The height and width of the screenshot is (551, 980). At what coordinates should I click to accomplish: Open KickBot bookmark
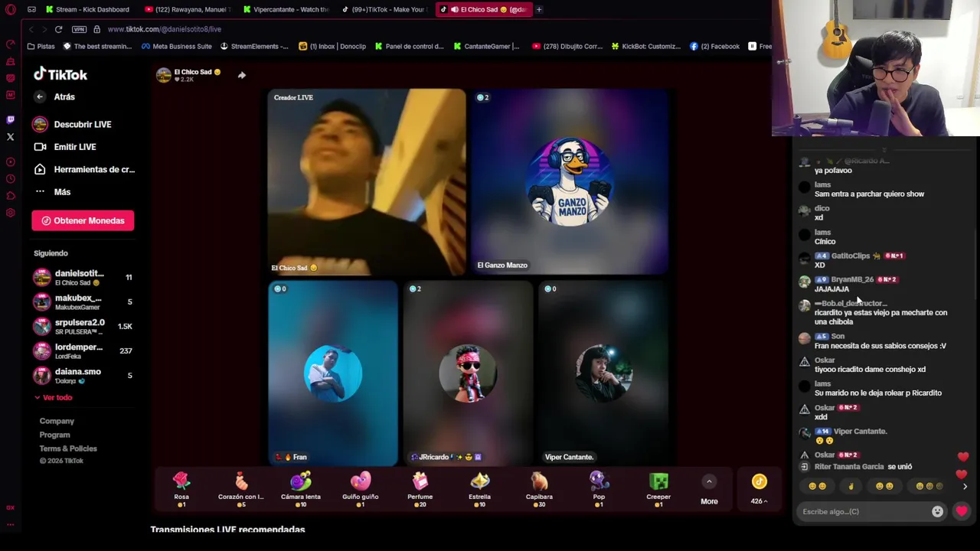coord(645,46)
